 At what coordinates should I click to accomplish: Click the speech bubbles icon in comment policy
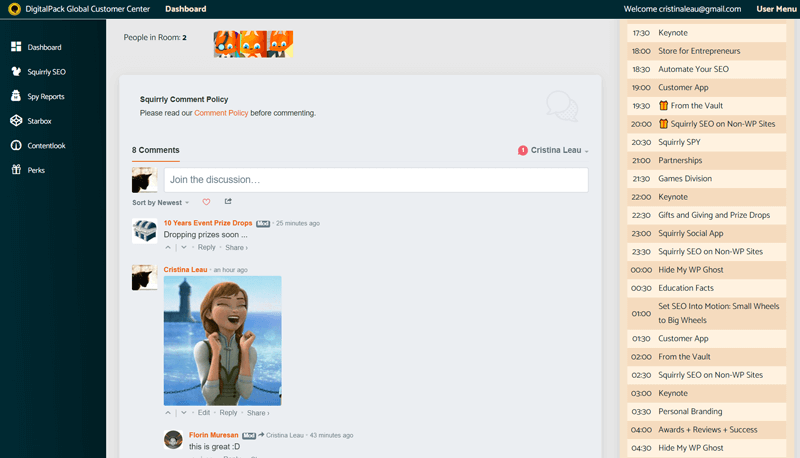pos(562,106)
